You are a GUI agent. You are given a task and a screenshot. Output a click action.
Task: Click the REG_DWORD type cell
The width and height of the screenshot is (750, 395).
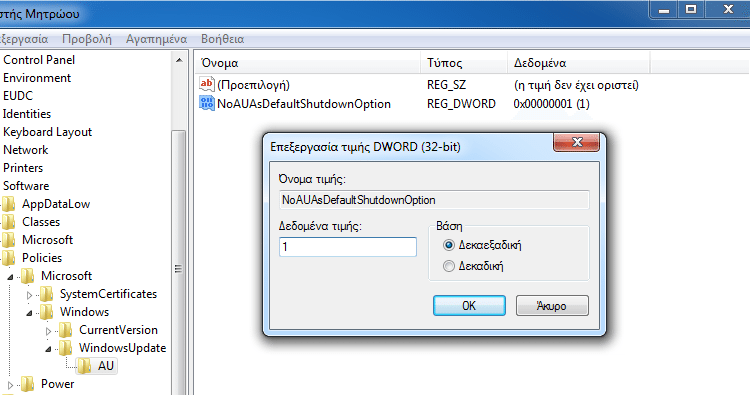tap(461, 104)
